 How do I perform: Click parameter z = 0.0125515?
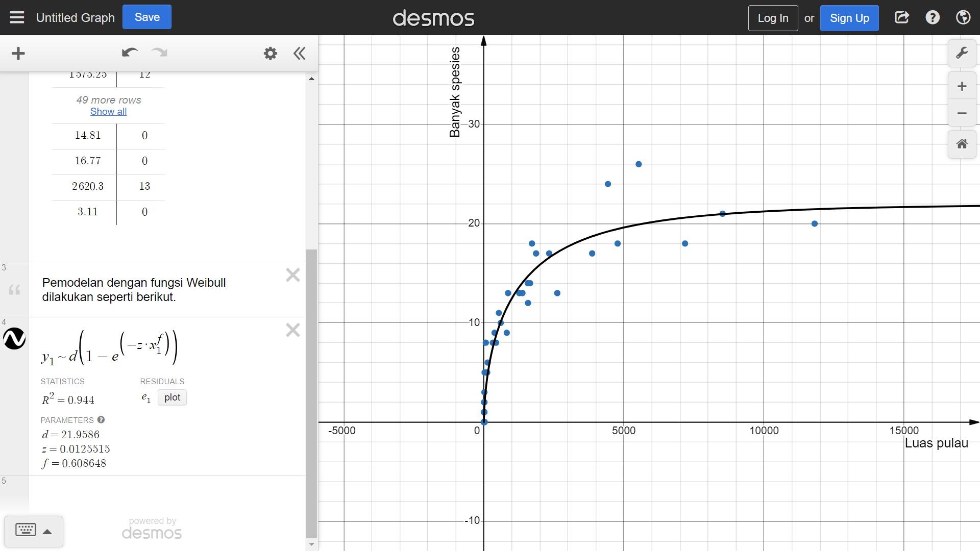pos(76,449)
